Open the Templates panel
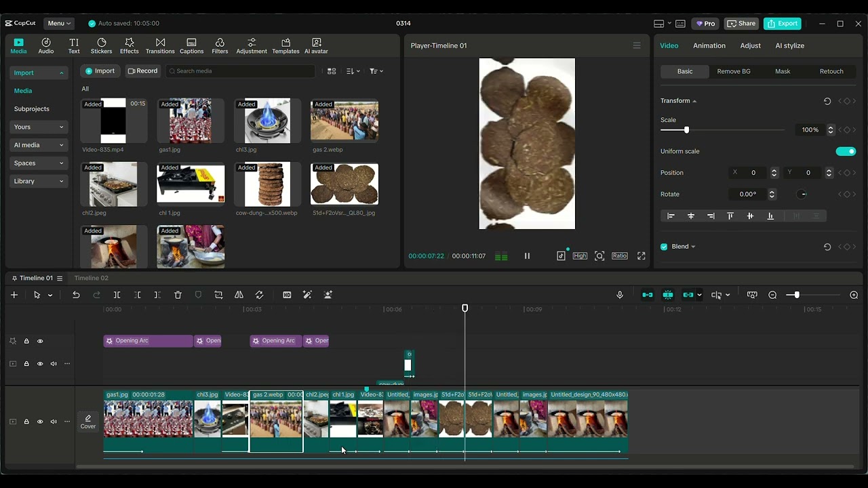The height and width of the screenshot is (488, 868). click(285, 46)
